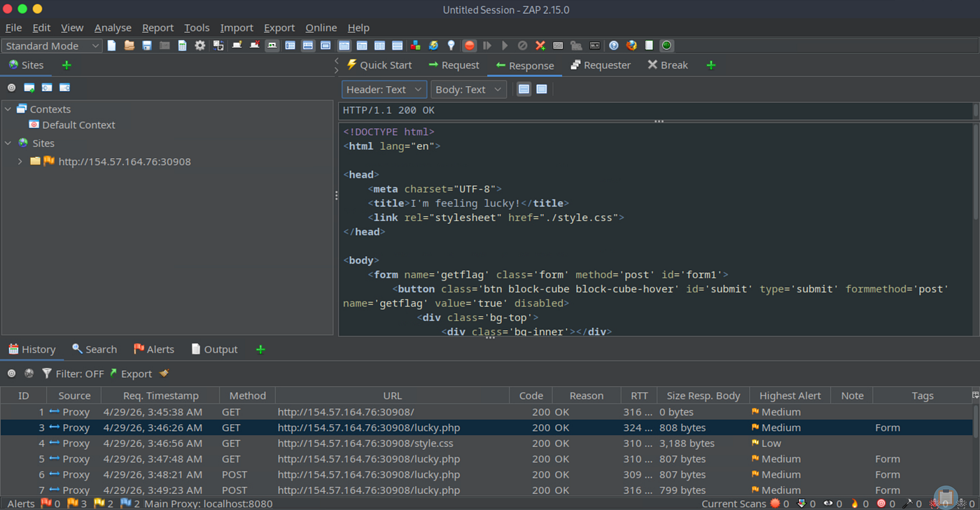Launch Firefox browser from toolbar

click(x=631, y=45)
